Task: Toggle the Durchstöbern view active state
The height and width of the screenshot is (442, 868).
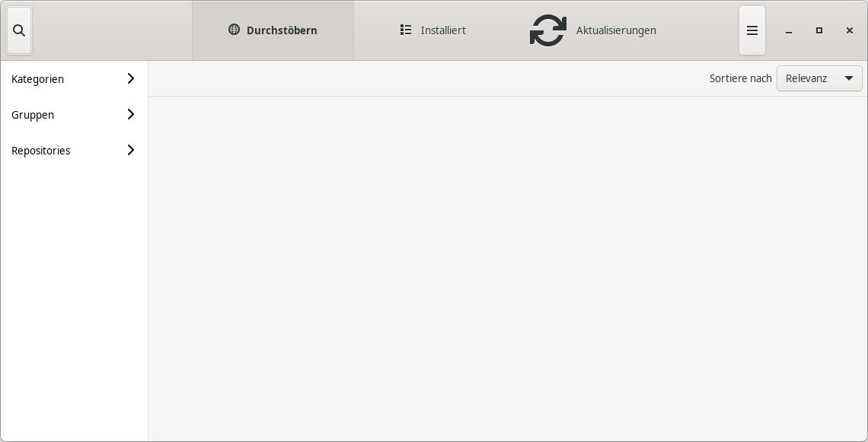Action: (x=273, y=30)
